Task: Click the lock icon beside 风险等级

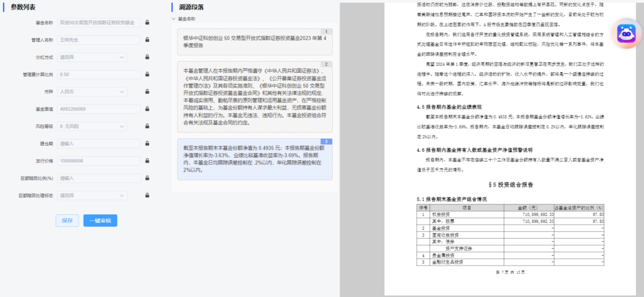Action: pos(147,126)
